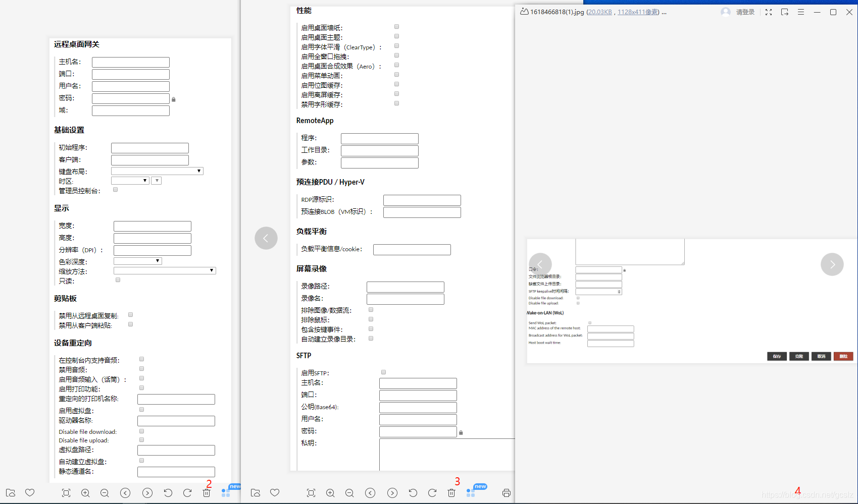The height and width of the screenshot is (504, 858).
Task: Click the 私钥 text area in SFTP
Action: [447, 455]
